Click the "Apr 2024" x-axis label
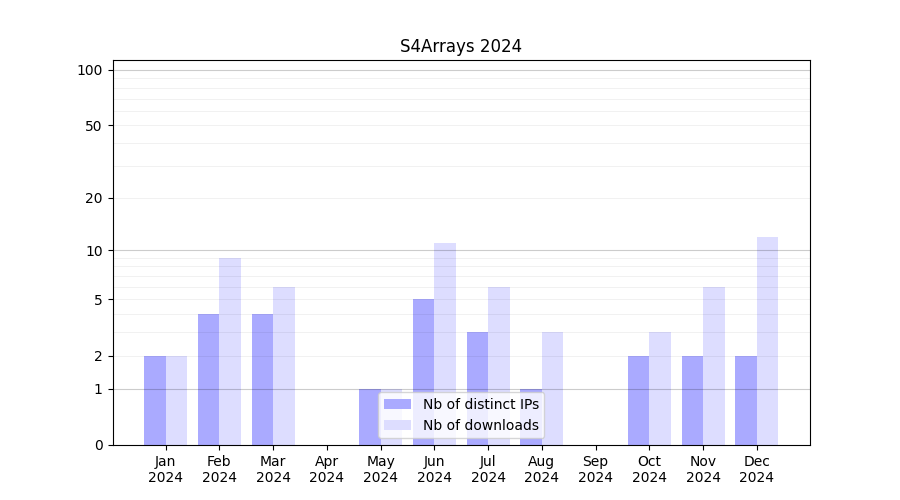 (x=327, y=469)
